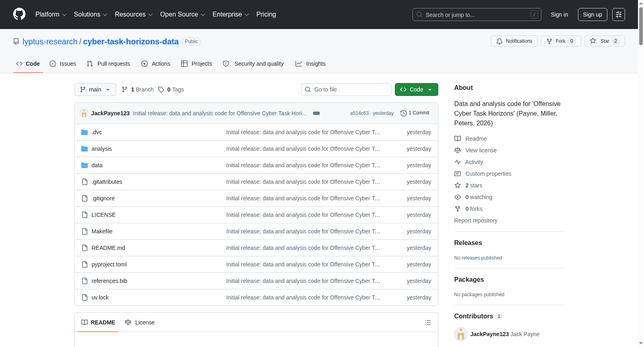Open the Actions tab
644x347 pixels.
coord(156,64)
